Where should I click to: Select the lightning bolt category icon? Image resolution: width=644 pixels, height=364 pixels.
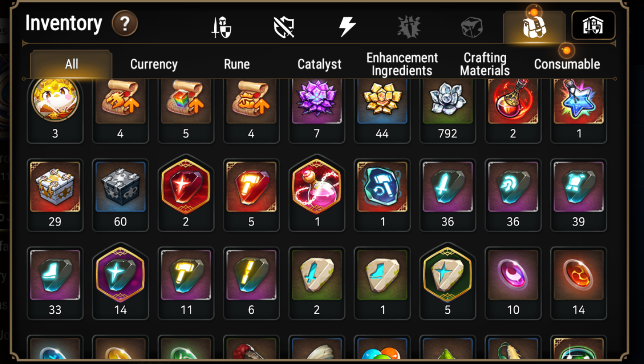[347, 27]
